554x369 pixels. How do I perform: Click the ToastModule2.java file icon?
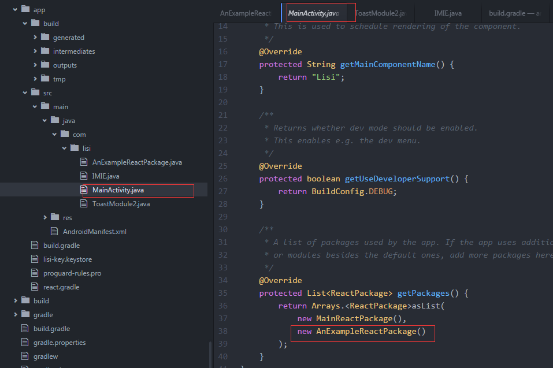click(x=84, y=203)
